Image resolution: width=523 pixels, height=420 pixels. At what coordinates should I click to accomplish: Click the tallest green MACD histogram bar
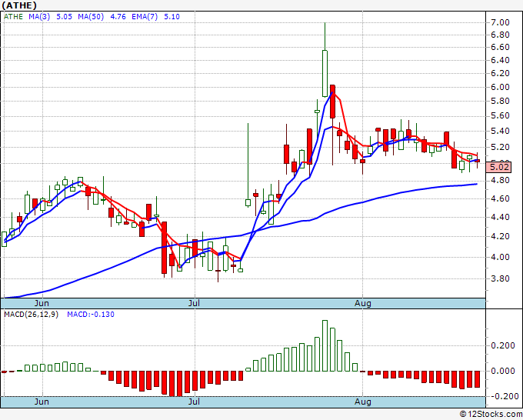(x=325, y=345)
